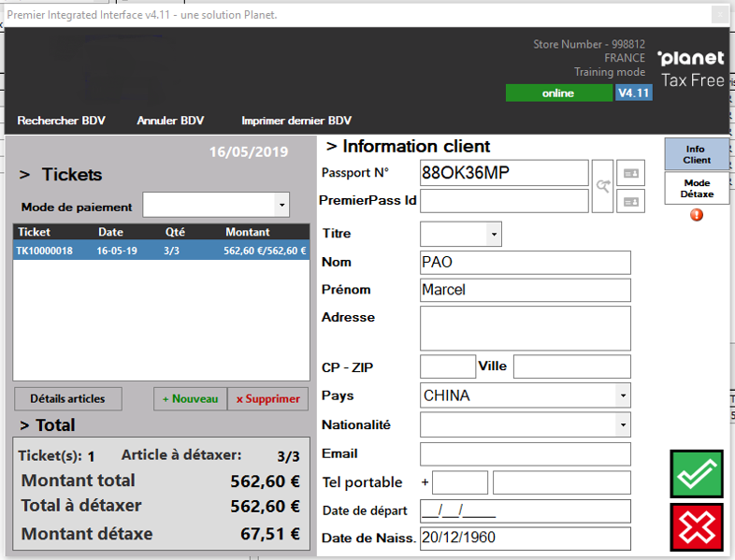Viewport: 735px width, 560px height.
Task: Open the Rechercher BDV menu
Action: 62,121
